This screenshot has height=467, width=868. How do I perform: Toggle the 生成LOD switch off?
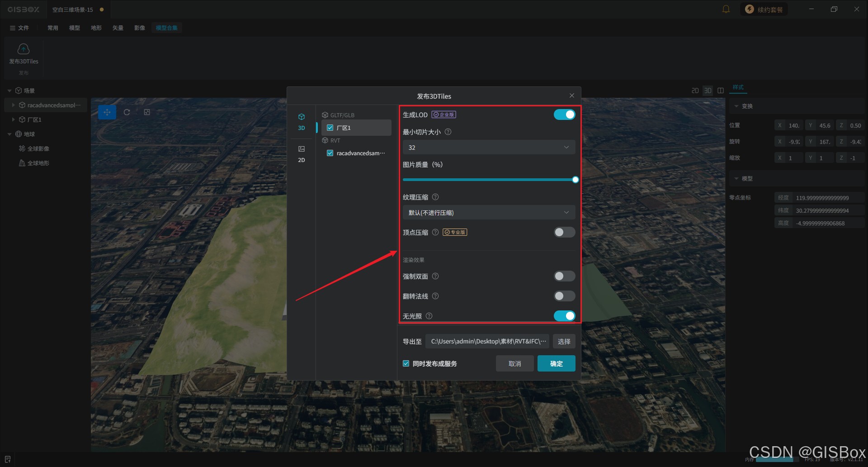(x=565, y=114)
